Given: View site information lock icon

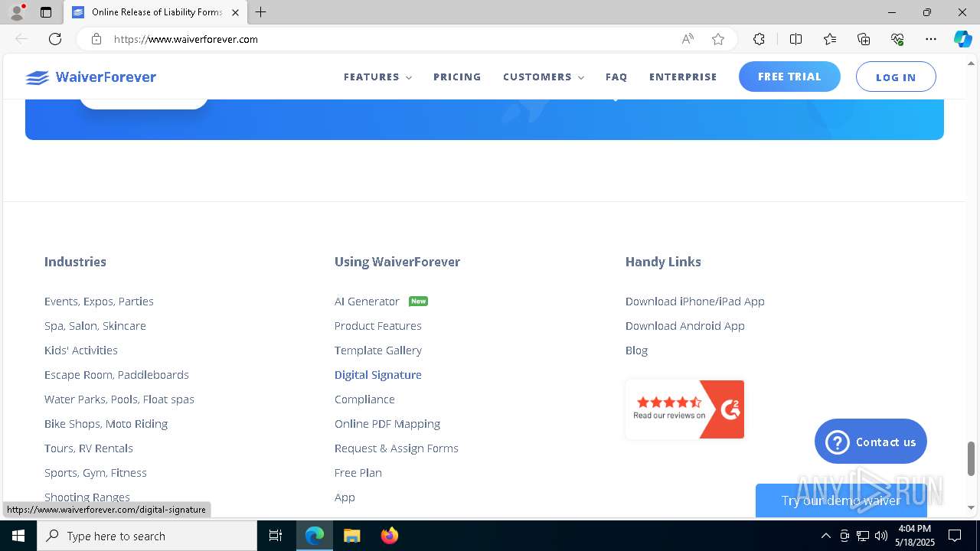Looking at the screenshot, I should click(x=96, y=39).
